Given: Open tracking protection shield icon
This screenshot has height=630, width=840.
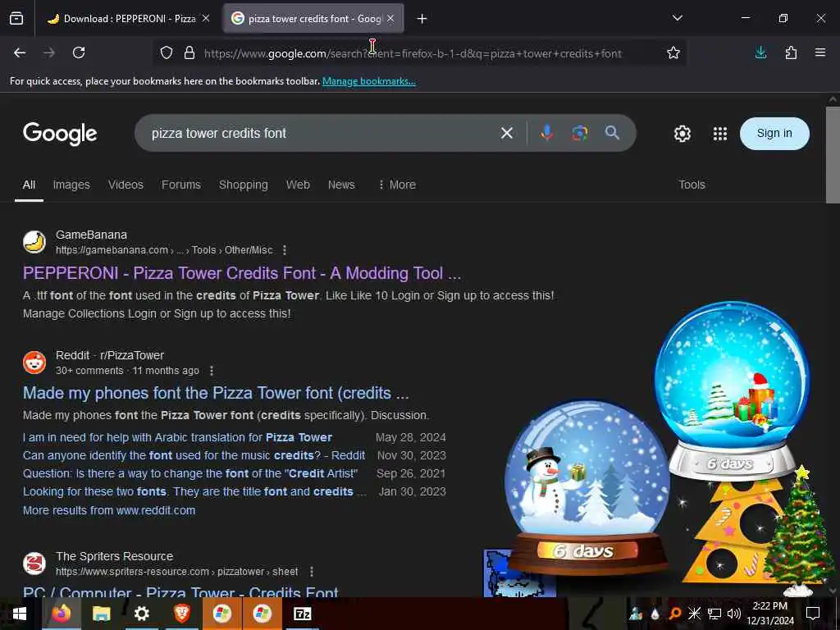Looking at the screenshot, I should [x=167, y=52].
